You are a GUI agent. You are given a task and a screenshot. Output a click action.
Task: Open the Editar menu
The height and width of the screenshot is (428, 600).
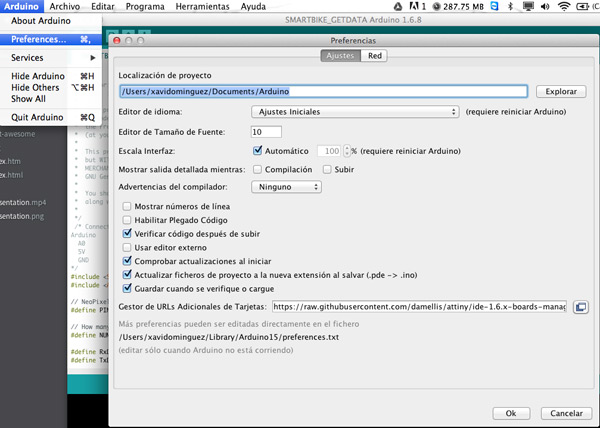(103, 7)
